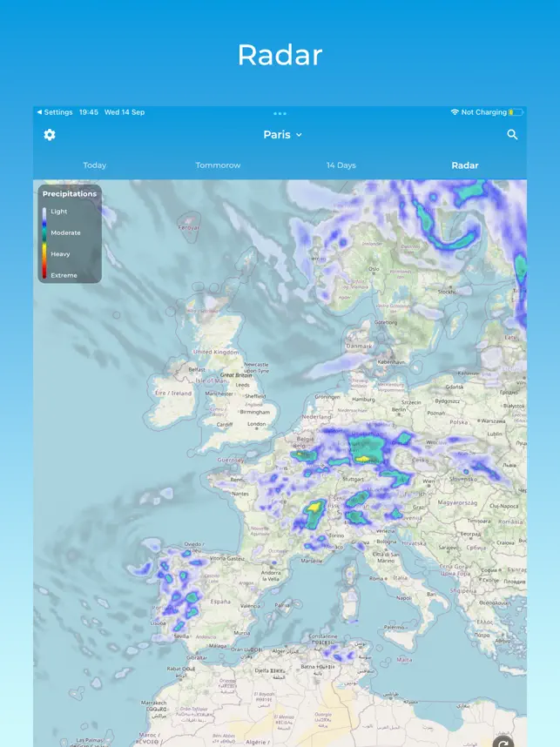
Task: Click Belfast on the map
Action: [x=196, y=369]
